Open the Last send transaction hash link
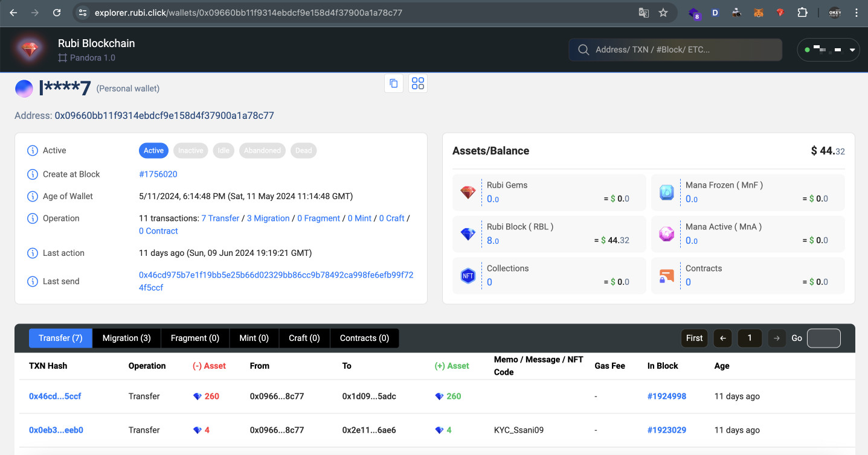This screenshot has width=868, height=455. click(276, 281)
